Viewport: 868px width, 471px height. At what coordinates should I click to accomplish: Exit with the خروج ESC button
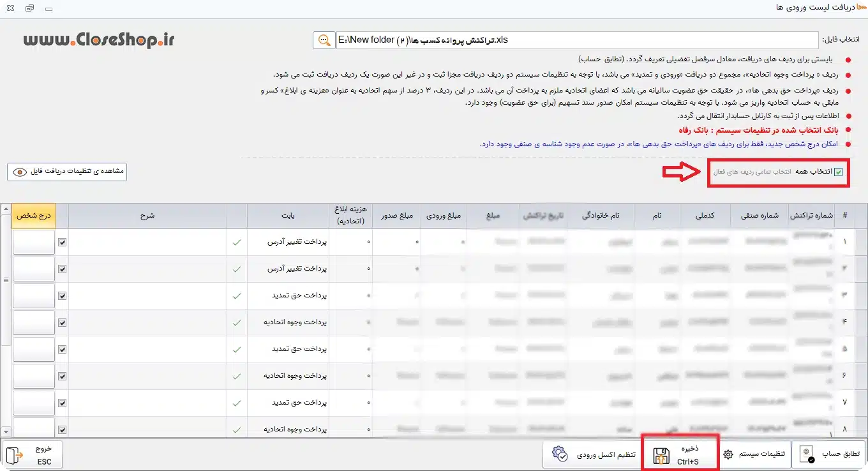click(x=33, y=454)
